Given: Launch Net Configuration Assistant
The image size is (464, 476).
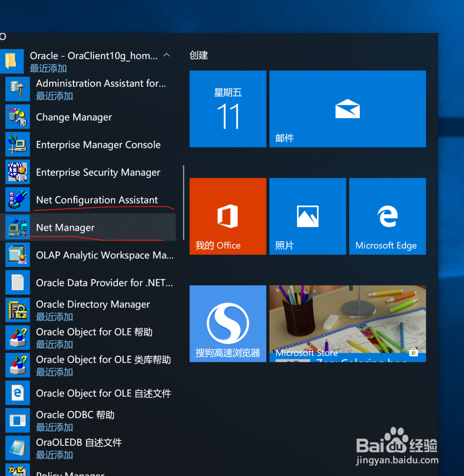Looking at the screenshot, I should (x=88, y=199).
